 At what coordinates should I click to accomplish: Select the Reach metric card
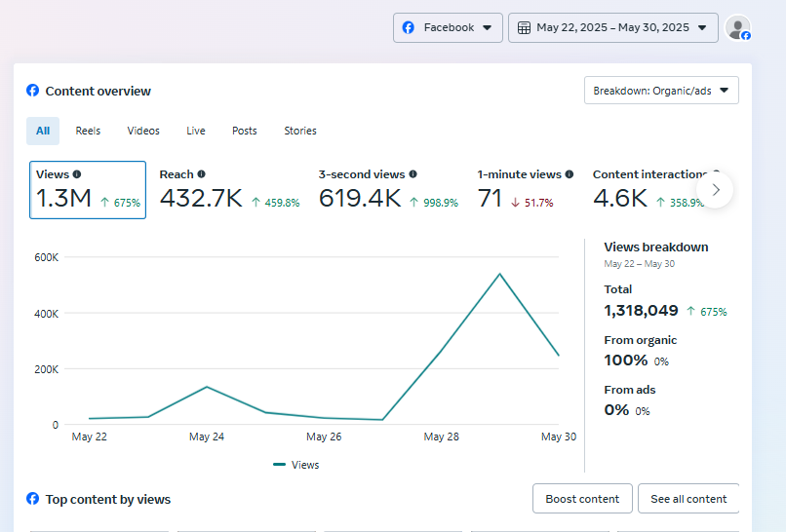229,189
